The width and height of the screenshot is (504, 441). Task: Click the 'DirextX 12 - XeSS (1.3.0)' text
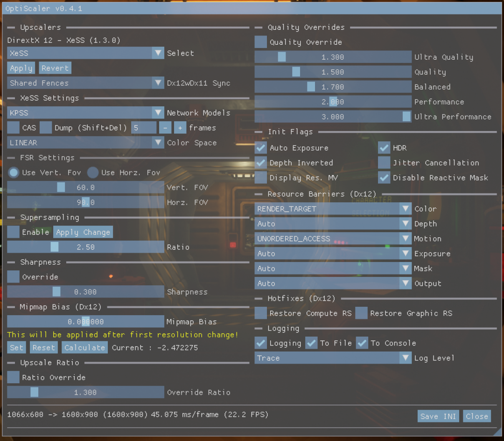tap(63, 40)
